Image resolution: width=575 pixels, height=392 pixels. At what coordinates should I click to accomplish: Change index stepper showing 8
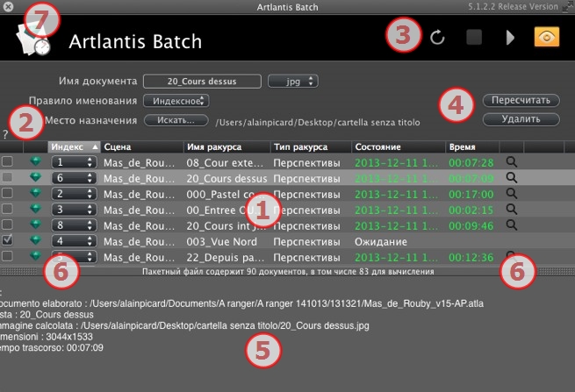[74, 225]
